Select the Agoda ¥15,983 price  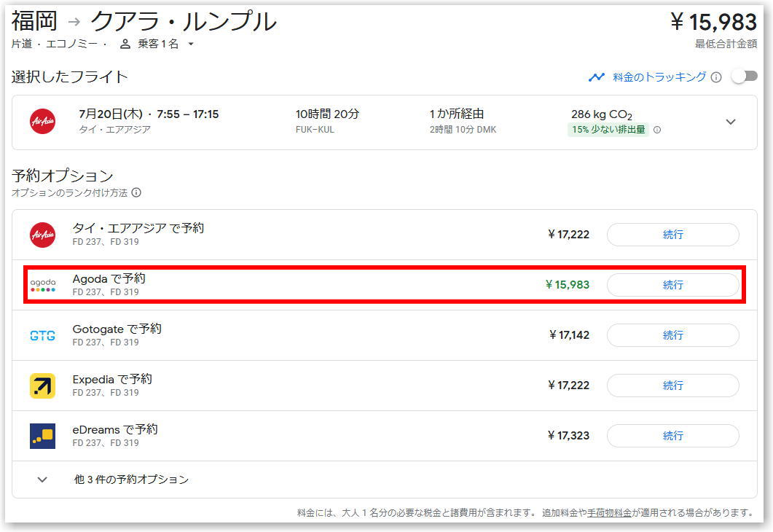[x=568, y=284]
